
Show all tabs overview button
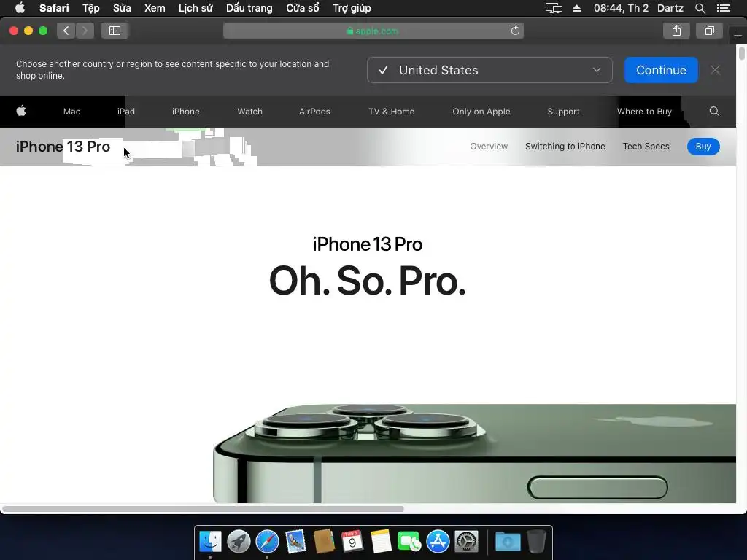pyautogui.click(x=709, y=31)
